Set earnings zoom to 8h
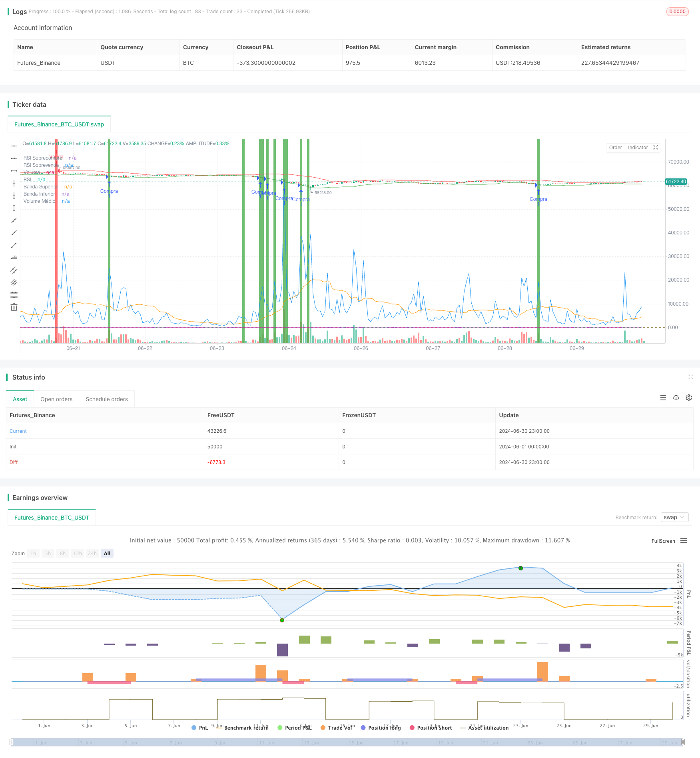Viewport: 700px width, 758px height. tap(63, 553)
